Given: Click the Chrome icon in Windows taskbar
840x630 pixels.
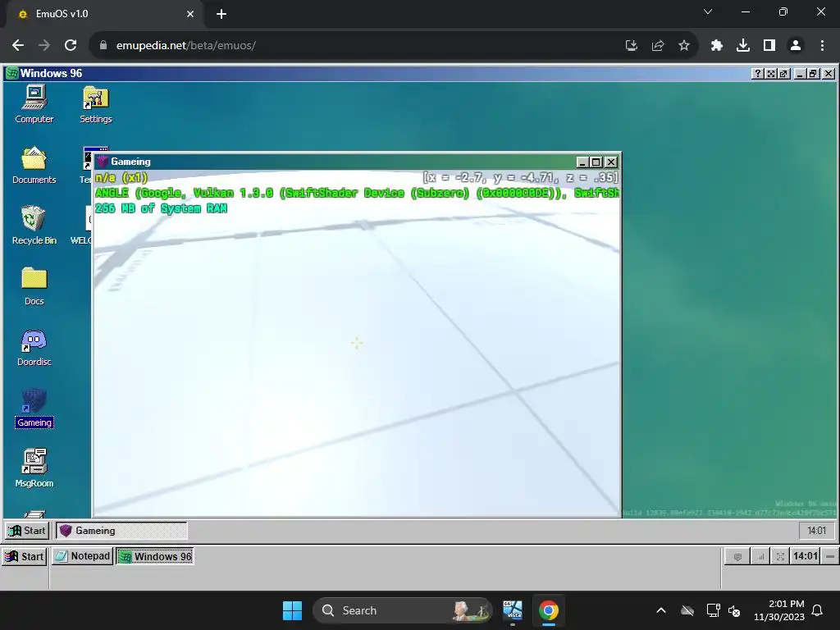Looking at the screenshot, I should 548,610.
